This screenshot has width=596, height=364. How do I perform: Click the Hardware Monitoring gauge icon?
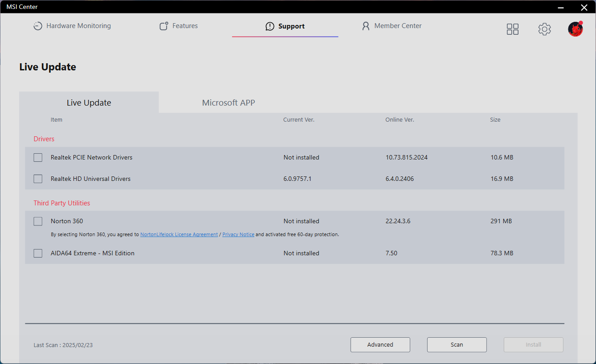[x=38, y=26]
